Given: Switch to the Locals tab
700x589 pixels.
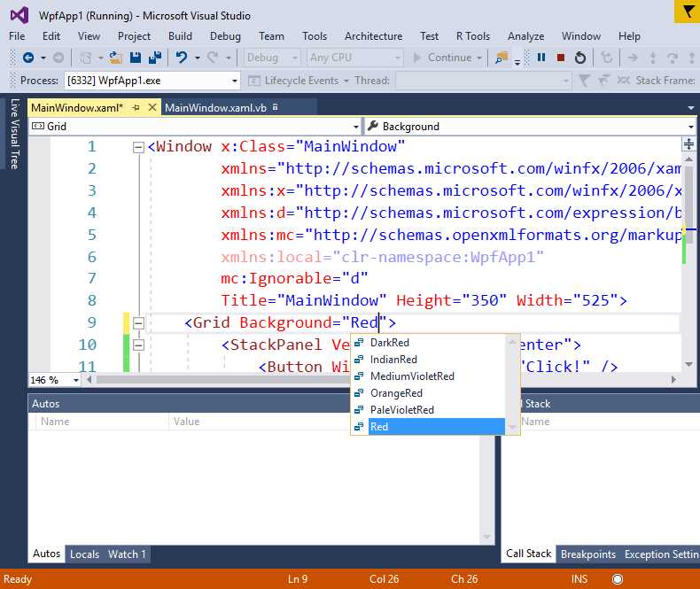Looking at the screenshot, I should [x=85, y=554].
